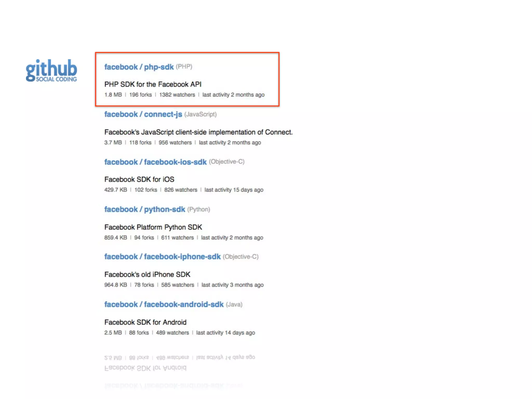
Task: Click the Facebook SDK for Android description
Action: coord(145,322)
